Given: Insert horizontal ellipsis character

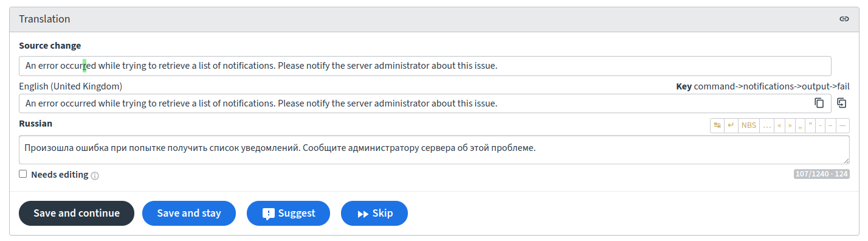Looking at the screenshot, I should (767, 125).
